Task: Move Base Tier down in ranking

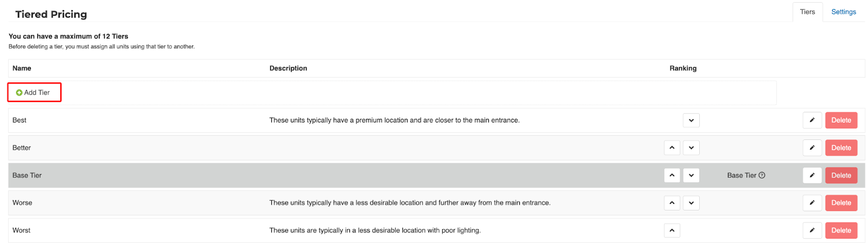Action: click(691, 175)
